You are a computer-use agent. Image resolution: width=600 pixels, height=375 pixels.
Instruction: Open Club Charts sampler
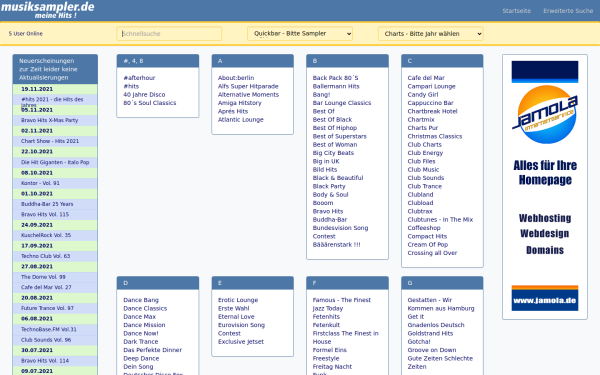click(x=424, y=145)
